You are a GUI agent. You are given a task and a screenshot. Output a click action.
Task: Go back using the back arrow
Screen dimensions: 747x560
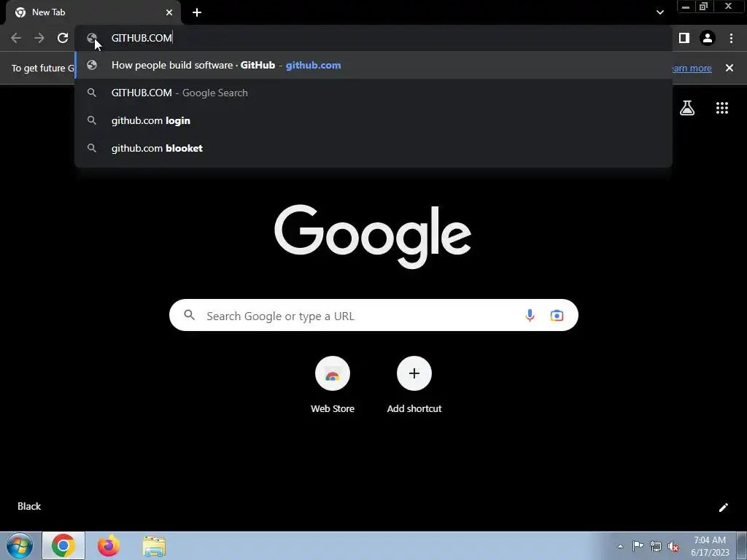click(x=16, y=38)
